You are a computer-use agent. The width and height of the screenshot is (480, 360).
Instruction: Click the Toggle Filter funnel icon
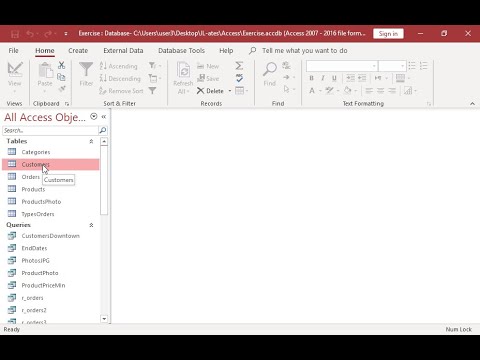point(152,90)
